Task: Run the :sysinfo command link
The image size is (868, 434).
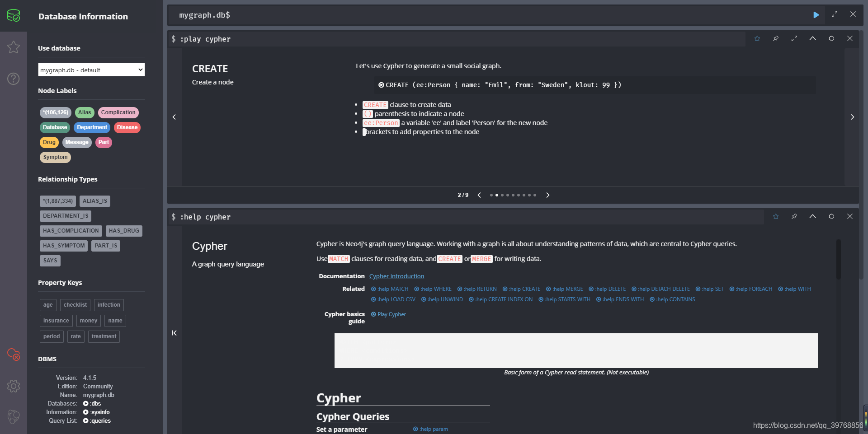Action: (x=96, y=412)
